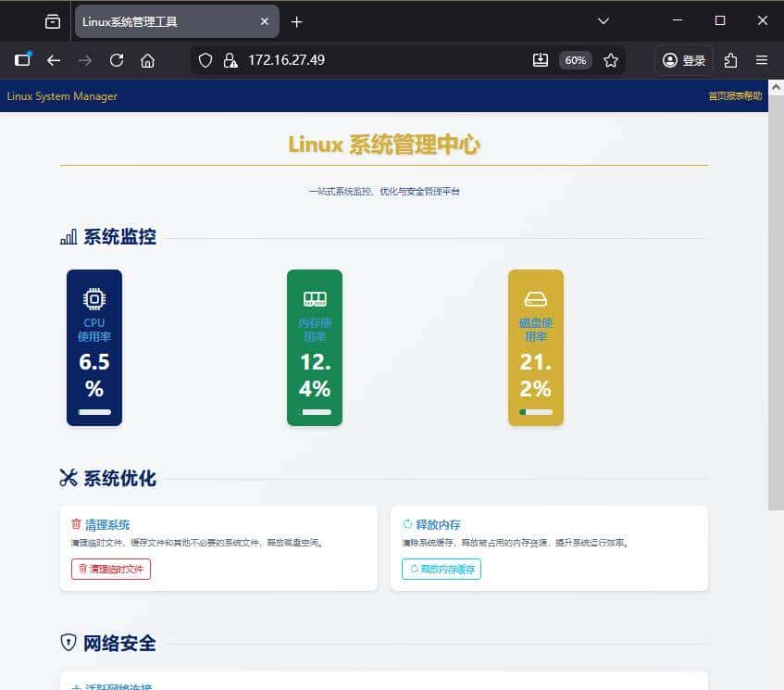Click the disk icon on 磁盘使用率 card
The image size is (784, 690).
535,298
